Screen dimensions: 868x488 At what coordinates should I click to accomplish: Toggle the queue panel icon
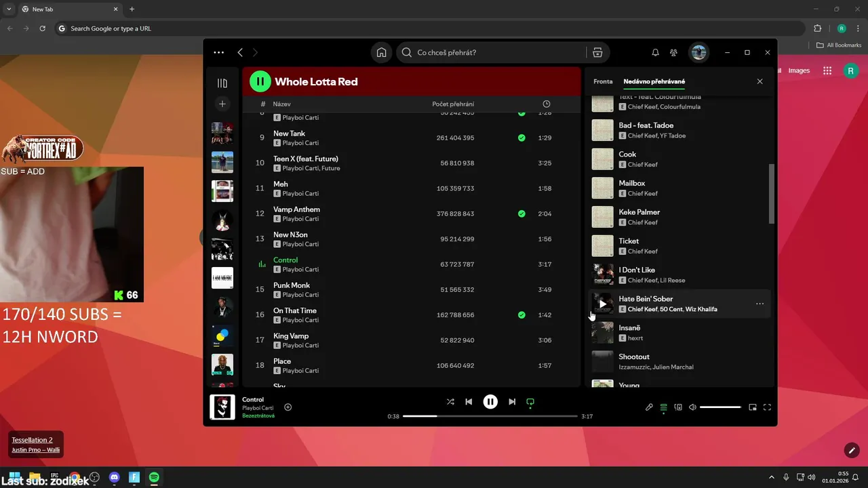point(664,407)
